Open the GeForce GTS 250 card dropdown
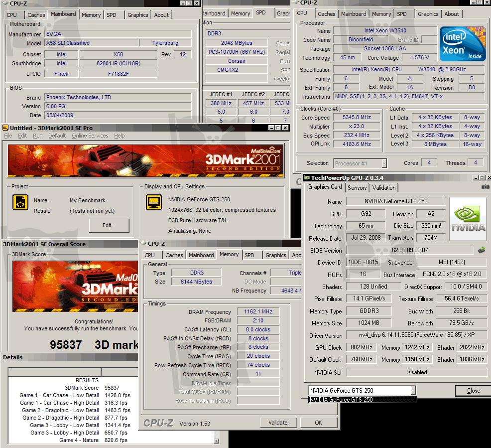491x448 pixels. (x=413, y=390)
